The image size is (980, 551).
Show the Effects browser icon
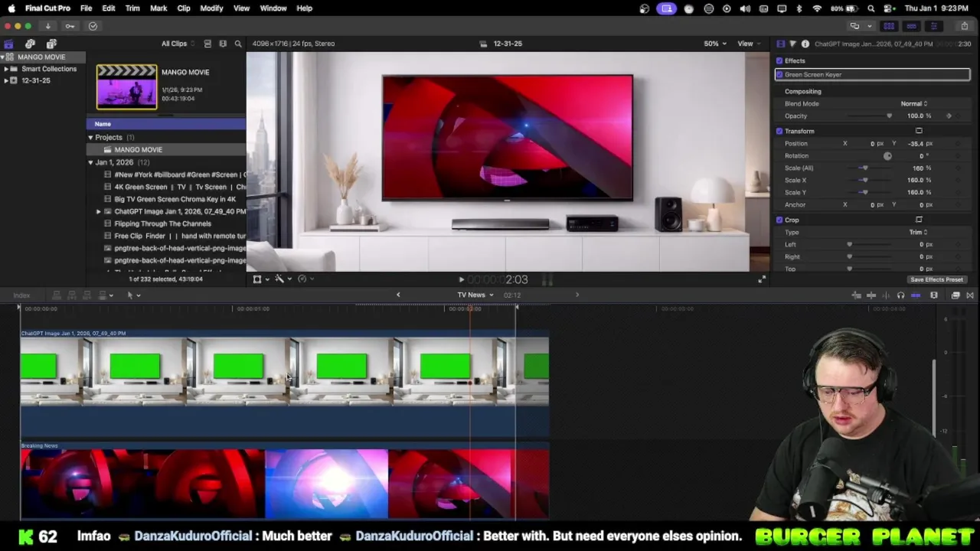pos(955,295)
